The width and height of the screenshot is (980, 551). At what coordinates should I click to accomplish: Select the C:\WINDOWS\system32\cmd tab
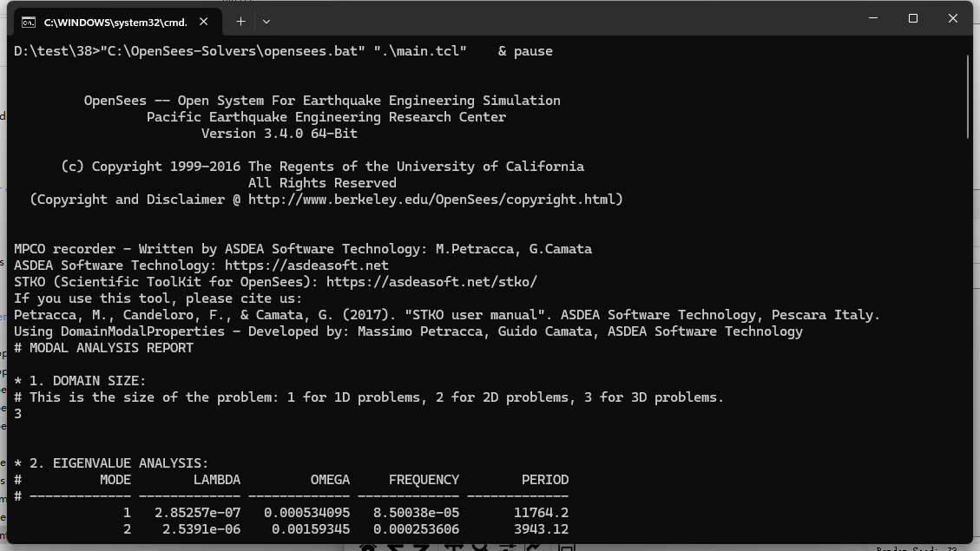118,22
